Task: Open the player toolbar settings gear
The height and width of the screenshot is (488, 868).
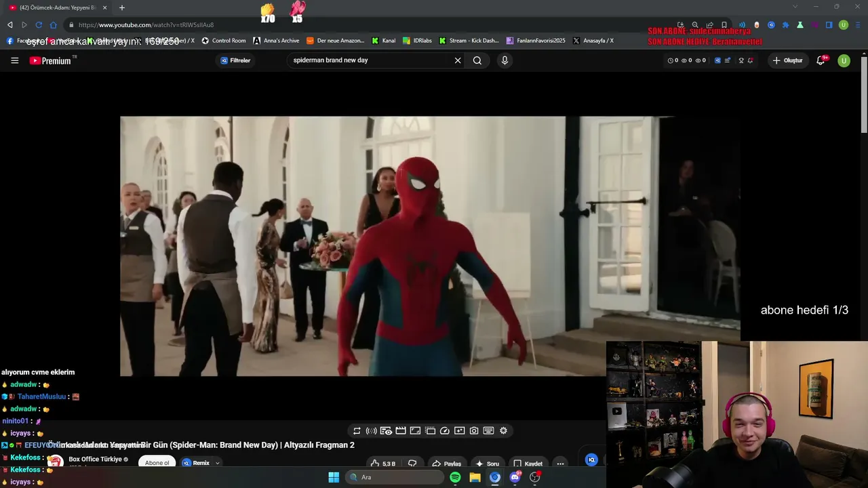Action: coord(503,430)
